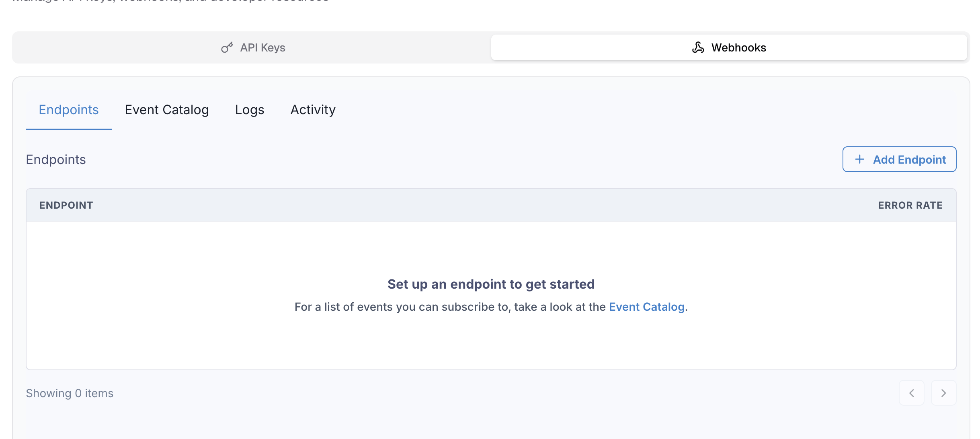Click the right pagination chevron
The image size is (980, 439).
(x=943, y=393)
